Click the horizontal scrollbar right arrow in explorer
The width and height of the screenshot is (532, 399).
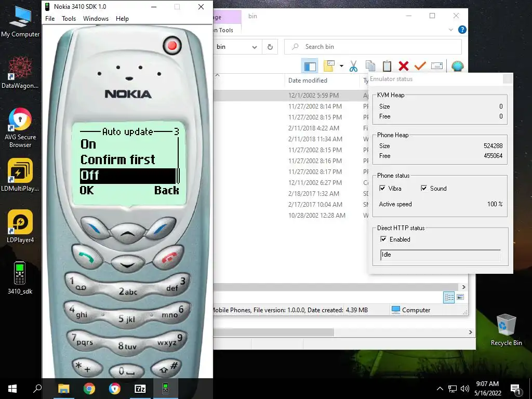coord(464,287)
